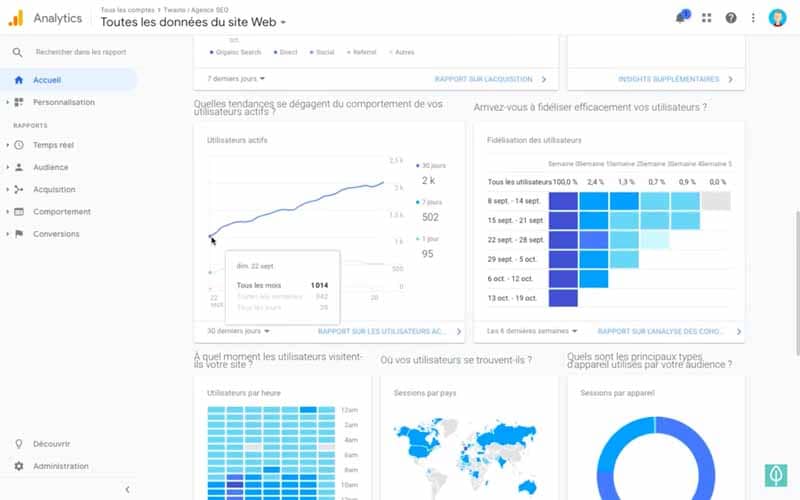Collapse the sidebar with the chevron
Viewport: 800px width, 500px height.
click(127, 489)
